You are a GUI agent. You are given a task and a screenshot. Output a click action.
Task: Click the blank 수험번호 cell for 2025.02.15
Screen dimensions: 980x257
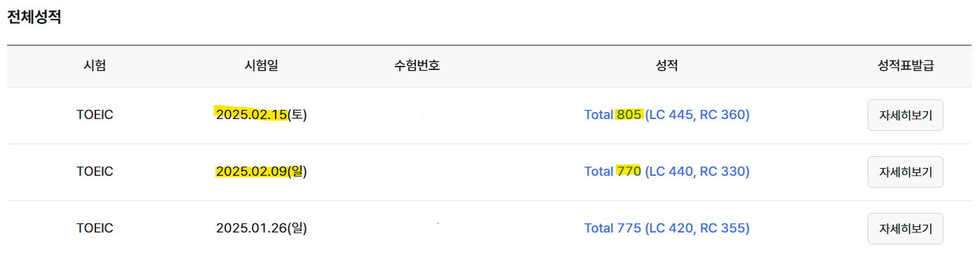pos(417,116)
